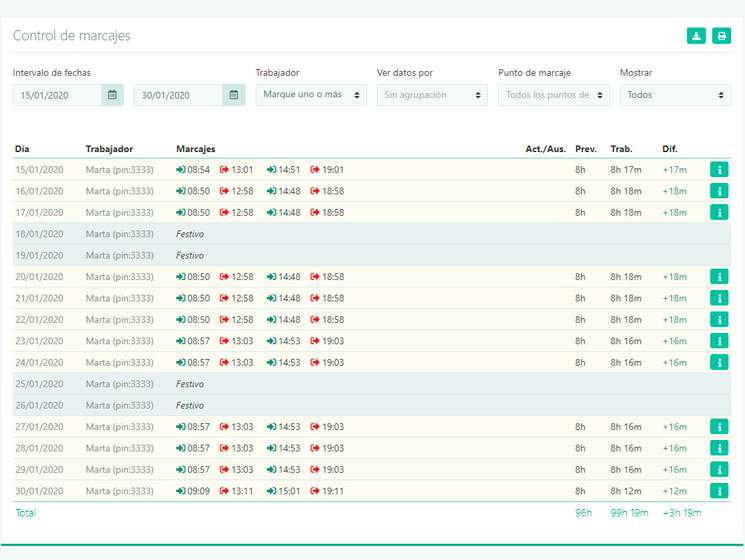This screenshot has width=745, height=560.
Task: Open calendar picker for end date 30/01/2020
Action: click(234, 95)
